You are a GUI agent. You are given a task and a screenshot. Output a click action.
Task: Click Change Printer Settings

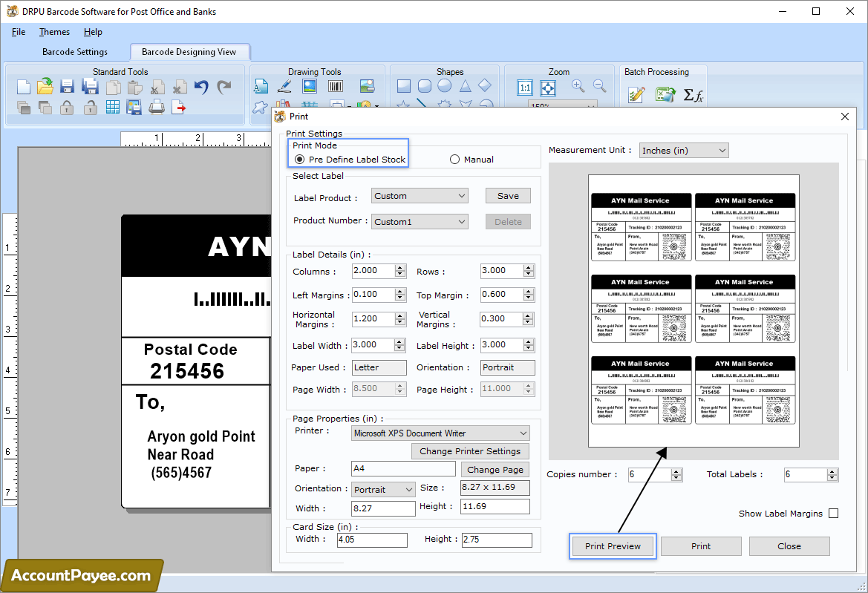pyautogui.click(x=470, y=451)
